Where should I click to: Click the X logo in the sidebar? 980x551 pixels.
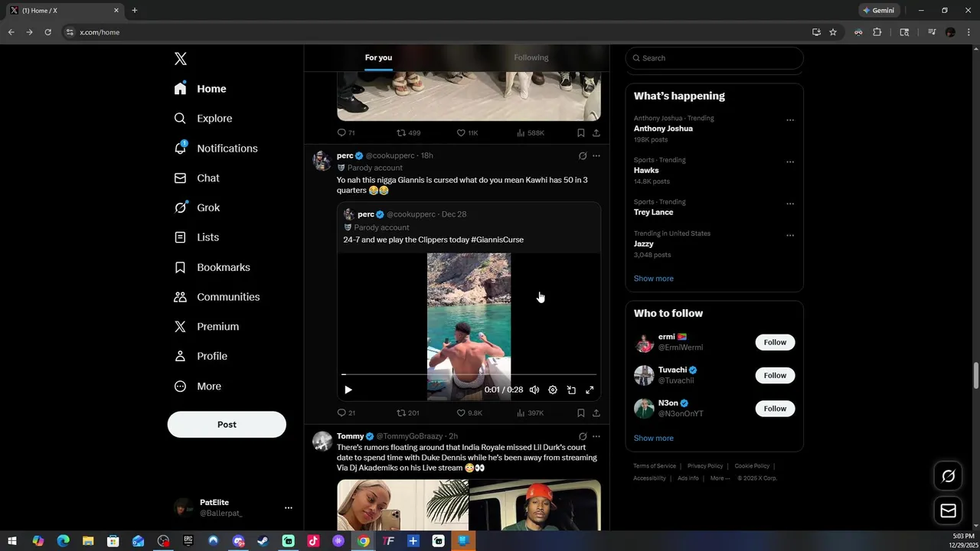[x=181, y=59]
